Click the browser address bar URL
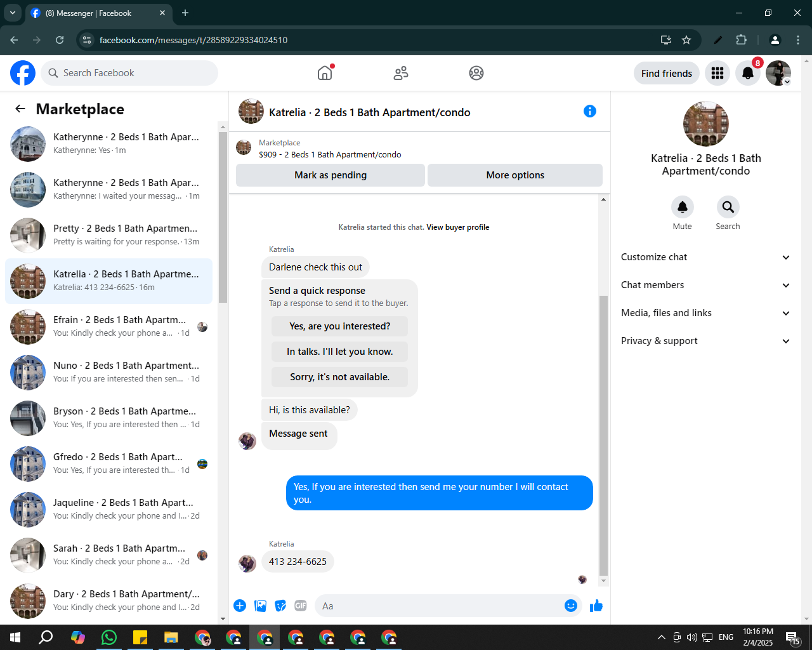This screenshot has width=812, height=650. 193,40
